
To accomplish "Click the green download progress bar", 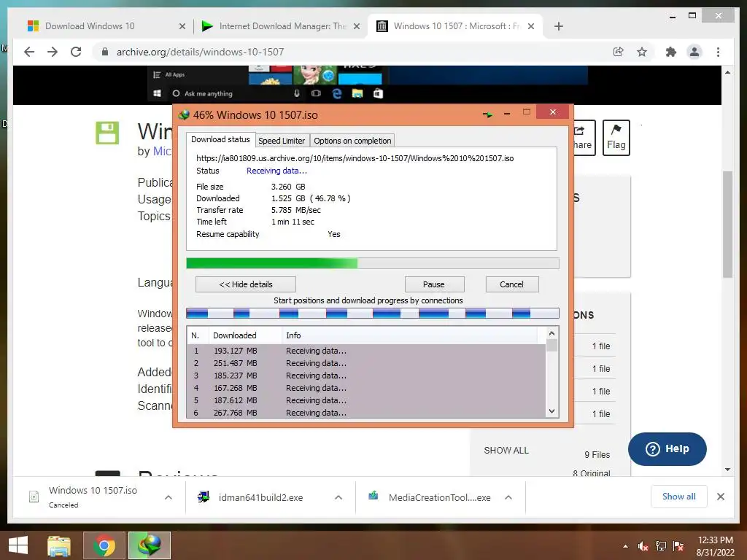I will tap(373, 263).
